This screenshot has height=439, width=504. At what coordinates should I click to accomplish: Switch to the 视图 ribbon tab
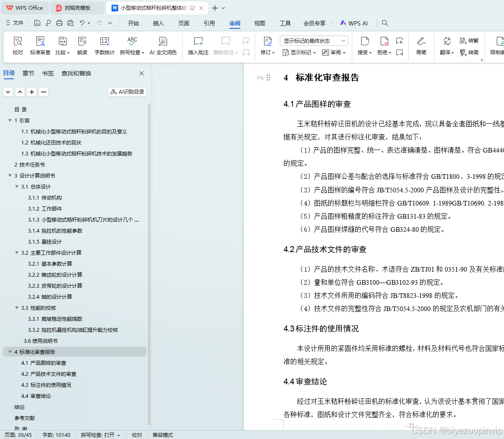tap(260, 23)
